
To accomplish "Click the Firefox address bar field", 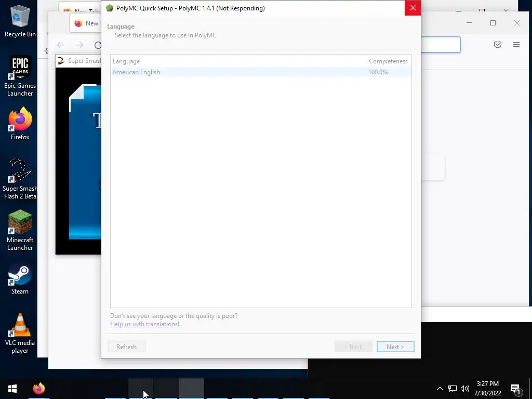I will coord(441,45).
